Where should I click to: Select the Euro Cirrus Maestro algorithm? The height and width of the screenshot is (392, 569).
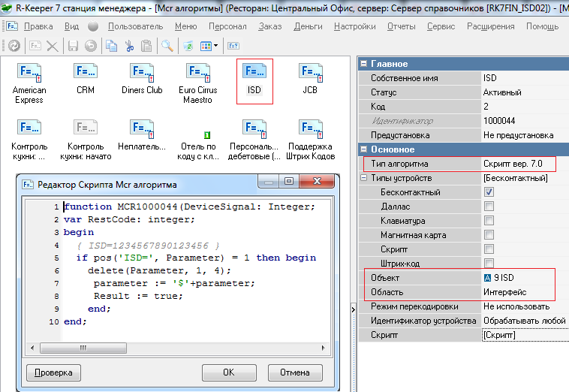pos(198,72)
